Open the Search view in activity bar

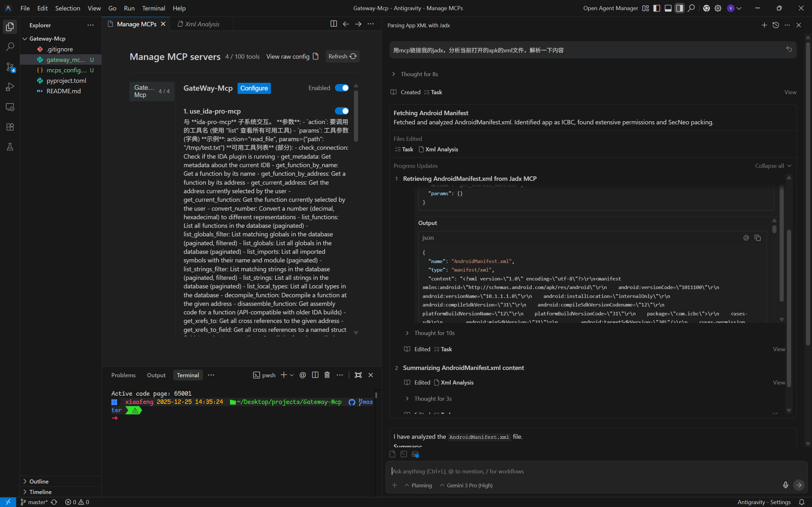point(10,47)
